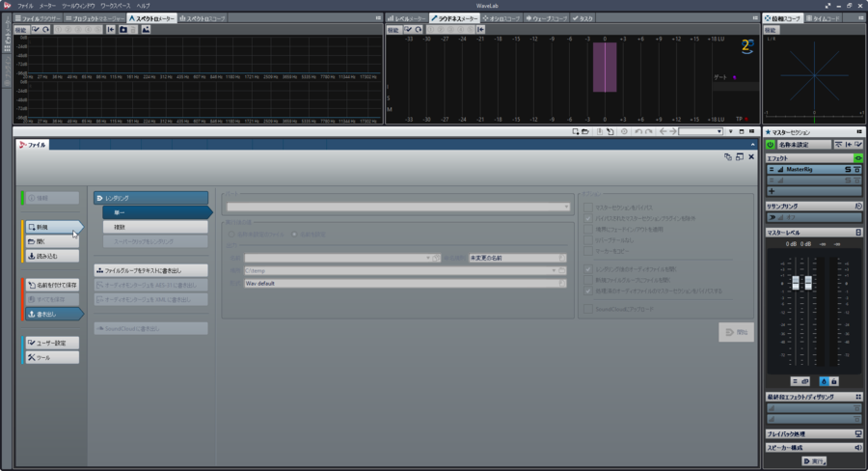The width and height of the screenshot is (868, 471).
Task: Switch to タイムコード tab
Action: pyautogui.click(x=823, y=18)
